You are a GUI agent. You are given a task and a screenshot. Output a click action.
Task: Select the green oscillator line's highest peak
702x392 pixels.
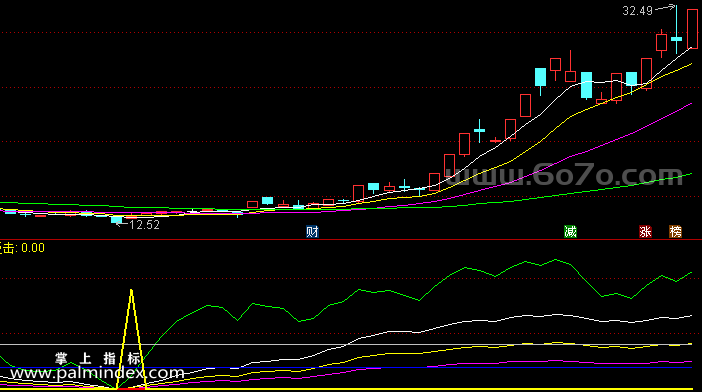point(556,260)
